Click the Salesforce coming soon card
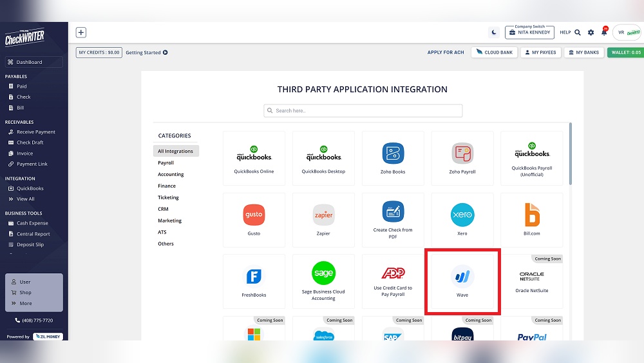This screenshot has width=644, height=363. coord(323,328)
